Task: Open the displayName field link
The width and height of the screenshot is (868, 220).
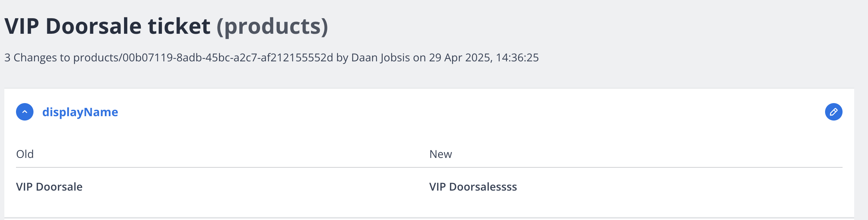Action: [x=80, y=112]
